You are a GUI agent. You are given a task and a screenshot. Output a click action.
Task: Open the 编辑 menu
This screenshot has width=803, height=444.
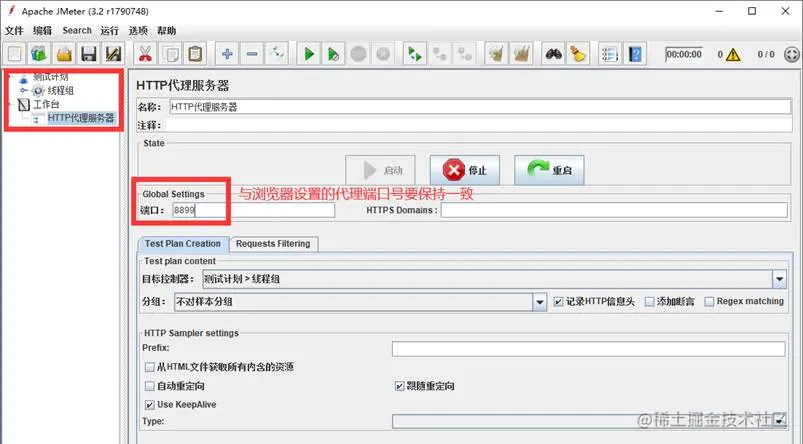tap(43, 31)
